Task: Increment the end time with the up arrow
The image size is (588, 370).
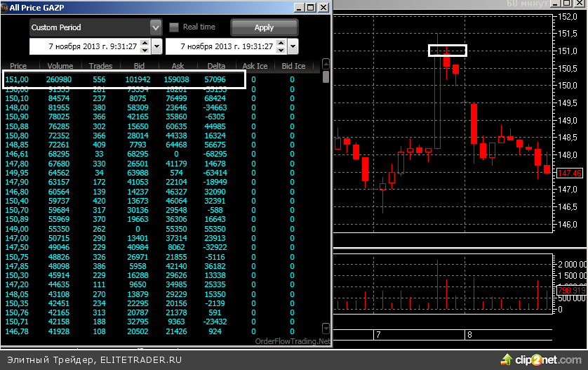Action: [281, 43]
